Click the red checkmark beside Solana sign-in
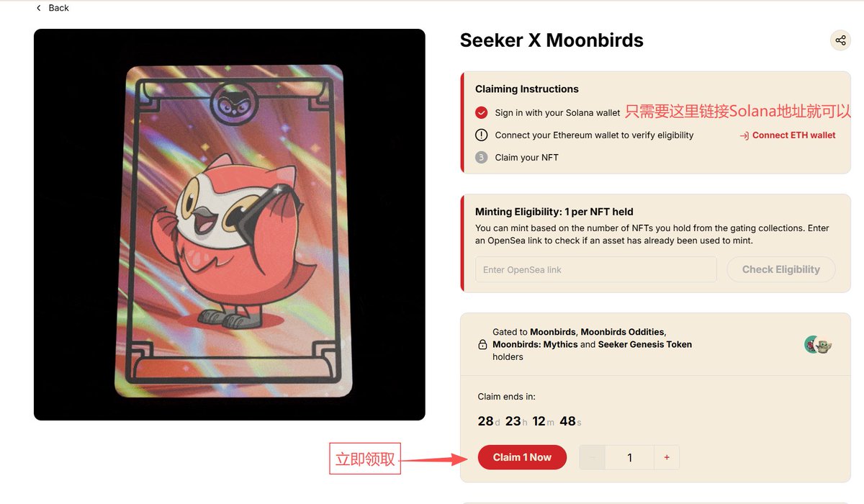The width and height of the screenshot is (864, 504). (x=482, y=112)
